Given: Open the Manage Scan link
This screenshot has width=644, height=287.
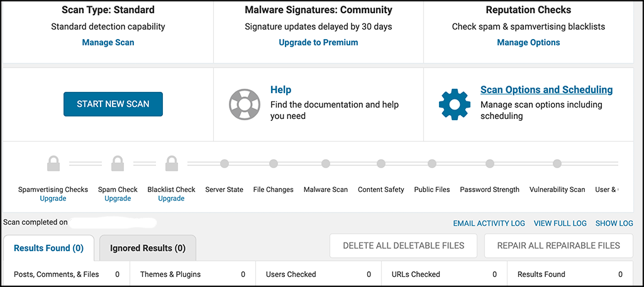Looking at the screenshot, I should pos(108,42).
